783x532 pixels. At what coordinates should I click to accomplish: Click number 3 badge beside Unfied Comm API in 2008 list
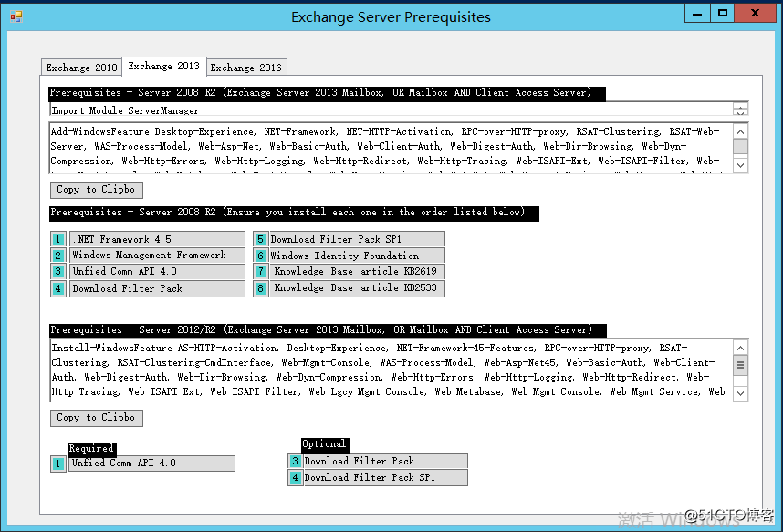(x=58, y=271)
